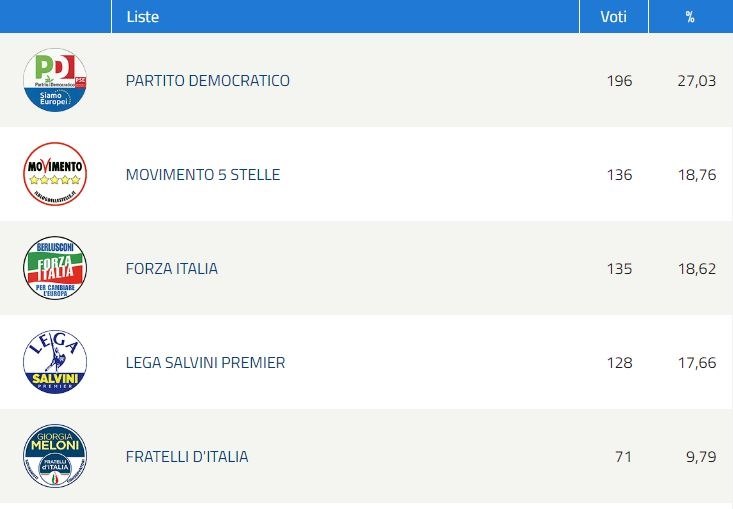Open the PARTITO DEMOCRATICO list name
This screenshot has width=733, height=509.
208,80
